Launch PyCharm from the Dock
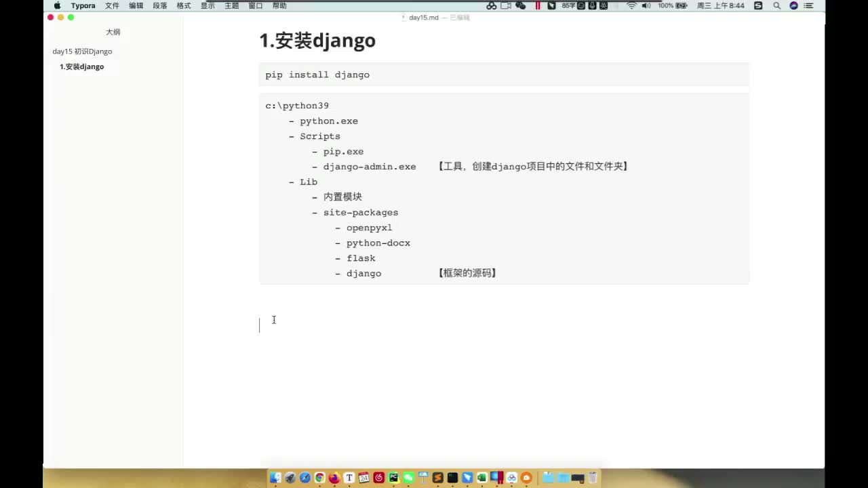Image resolution: width=868 pixels, height=488 pixels. pos(394,478)
